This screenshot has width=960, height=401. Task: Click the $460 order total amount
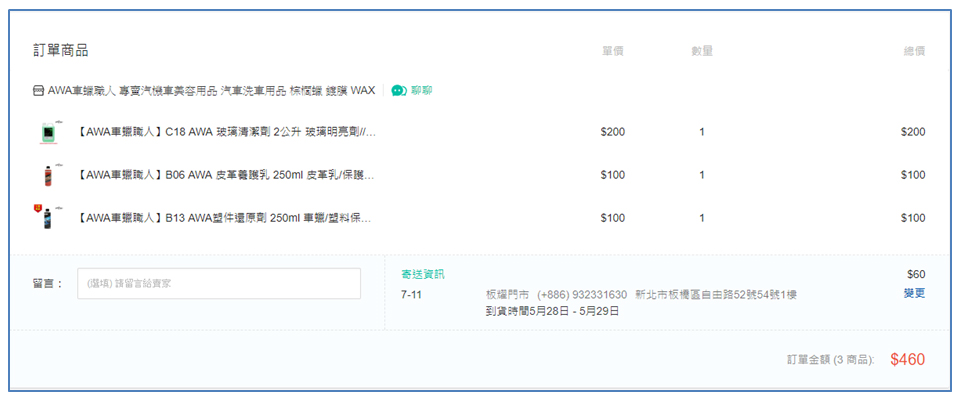pos(907,359)
